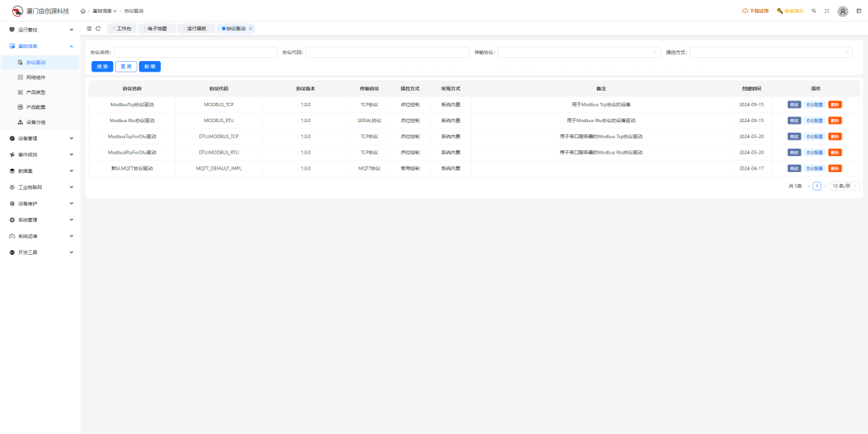Click the home icon in the breadcrumb

[84, 11]
